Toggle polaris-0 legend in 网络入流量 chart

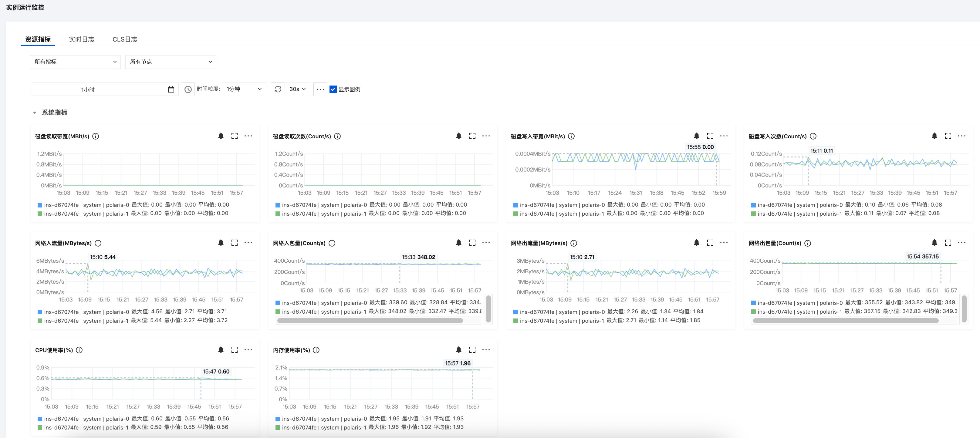coord(86,312)
